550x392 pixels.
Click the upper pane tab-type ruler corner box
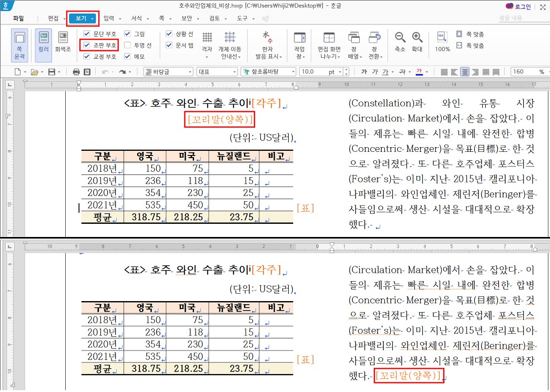10,85
